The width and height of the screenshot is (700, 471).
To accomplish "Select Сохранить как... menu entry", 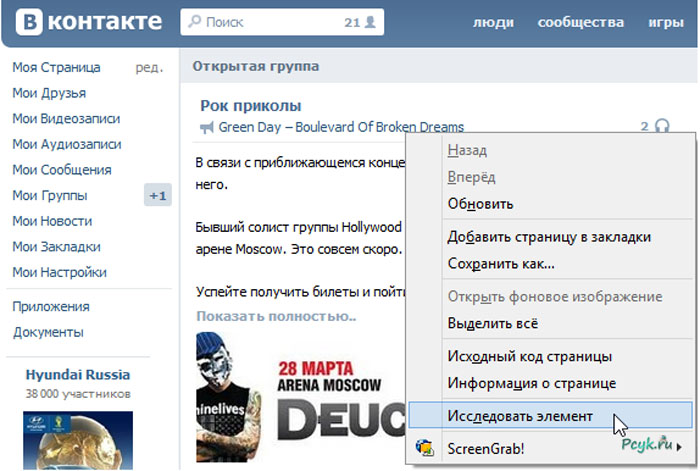I will click(x=501, y=264).
